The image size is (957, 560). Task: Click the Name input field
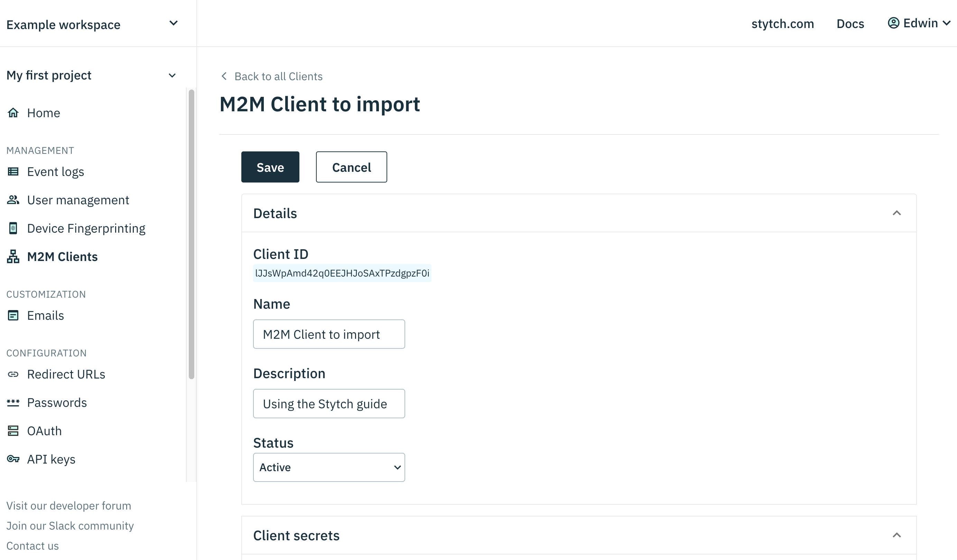329,334
